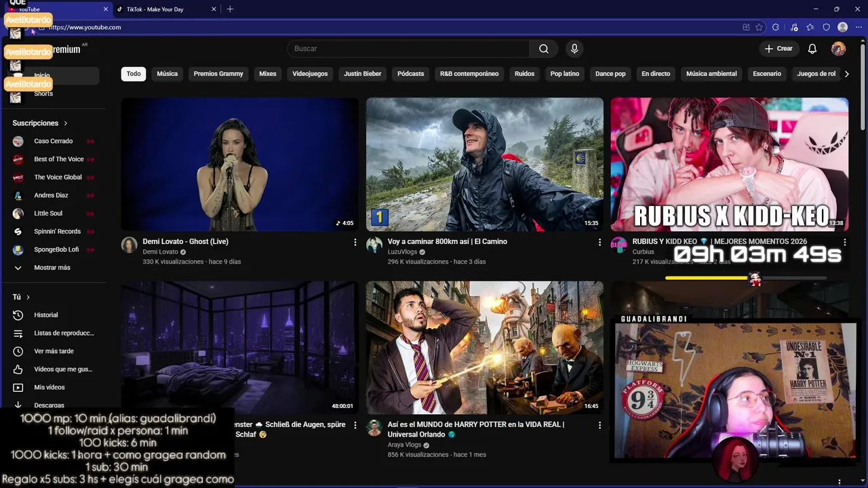868x488 pixels.
Task: Open Edge browser profile icon
Action: pos(843,27)
